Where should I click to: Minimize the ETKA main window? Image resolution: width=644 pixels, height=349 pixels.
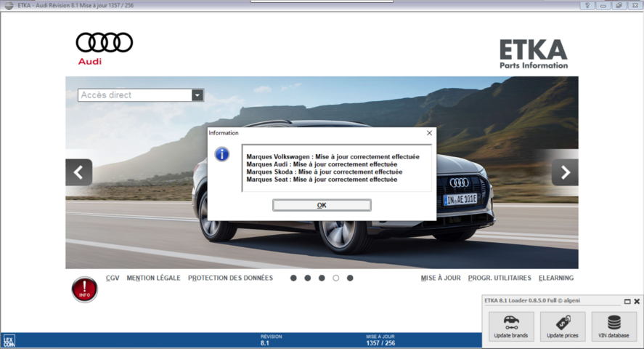pos(603,5)
